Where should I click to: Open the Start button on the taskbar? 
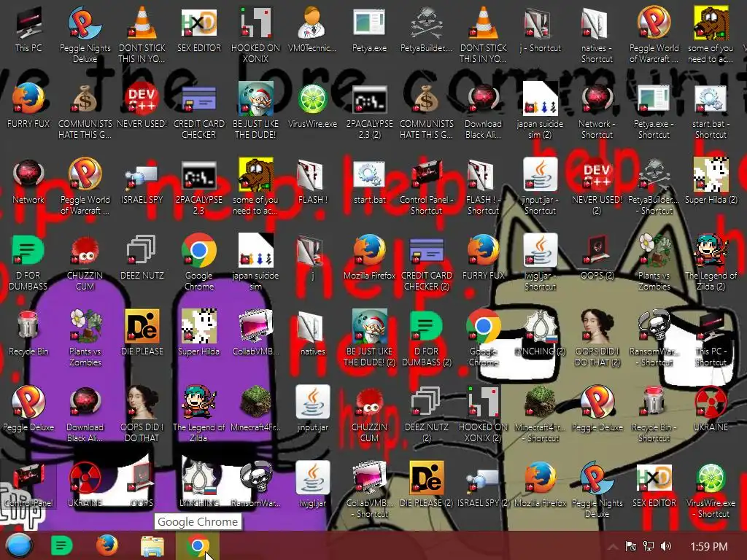click(19, 545)
